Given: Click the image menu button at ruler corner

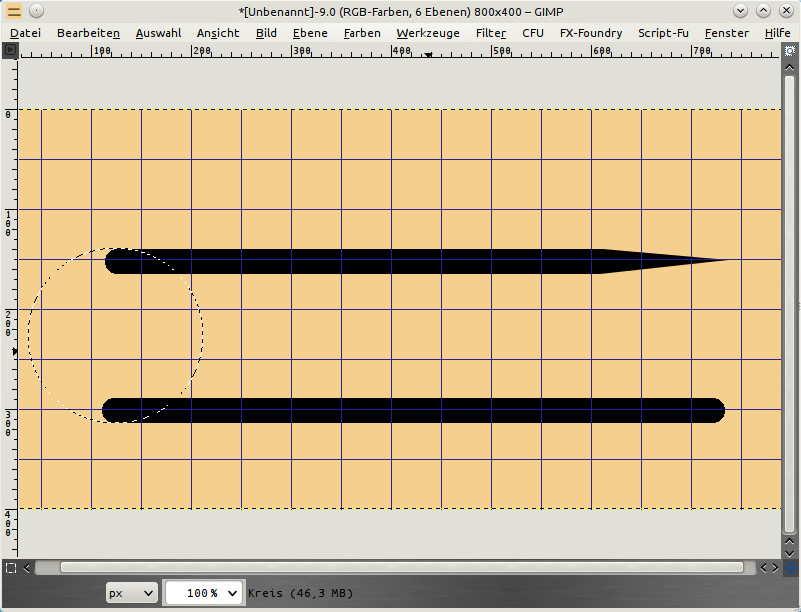Looking at the screenshot, I should coord(9,49).
